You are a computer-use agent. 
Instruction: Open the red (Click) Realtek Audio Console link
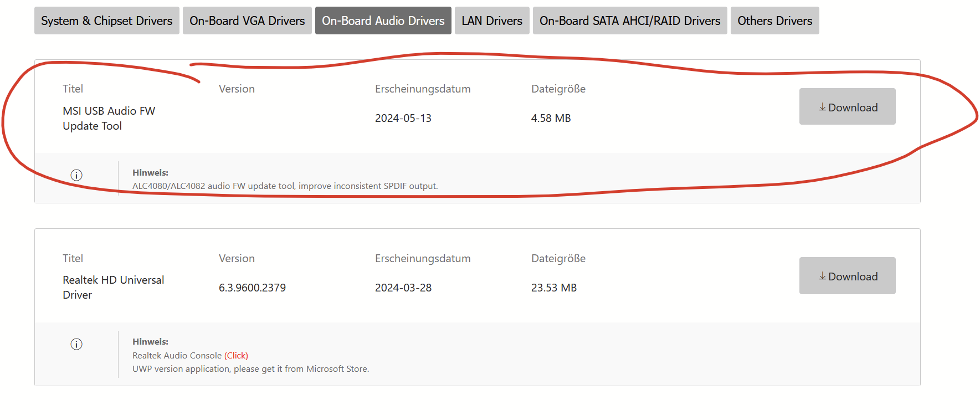coord(236,355)
